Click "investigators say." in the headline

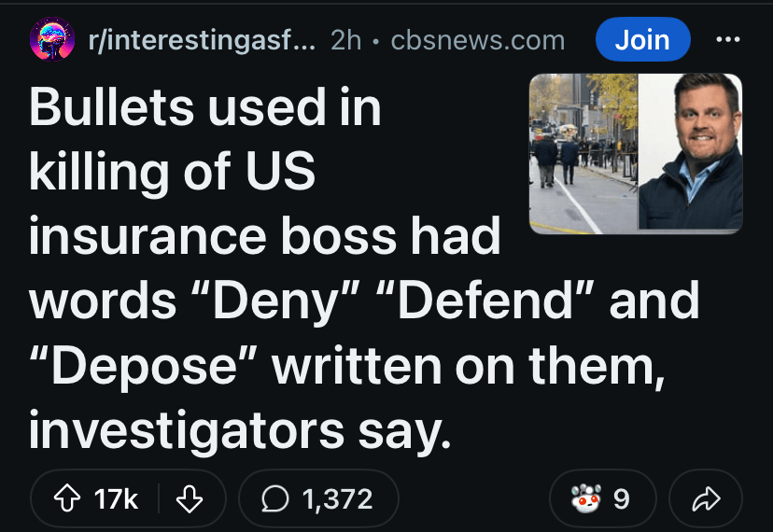240,428
